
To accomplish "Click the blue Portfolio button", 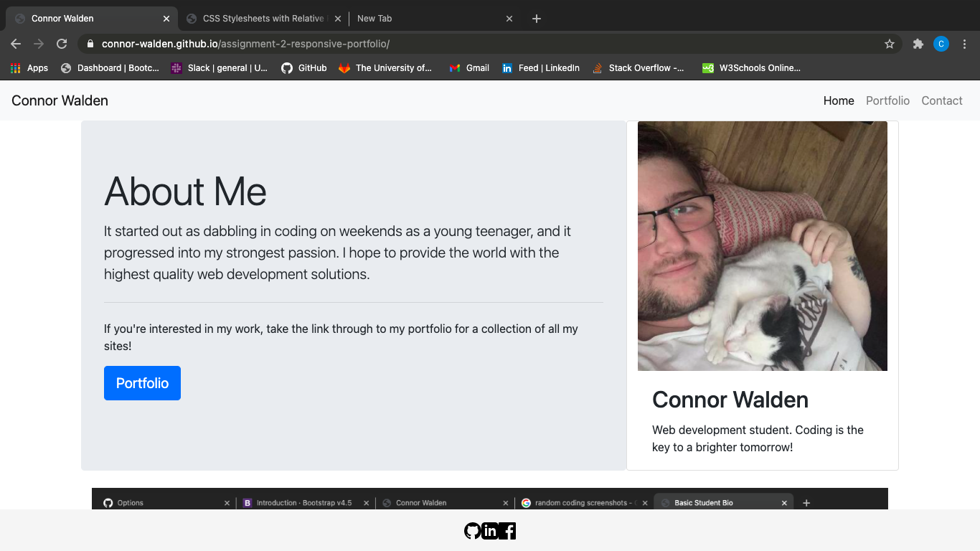I will 142,382.
